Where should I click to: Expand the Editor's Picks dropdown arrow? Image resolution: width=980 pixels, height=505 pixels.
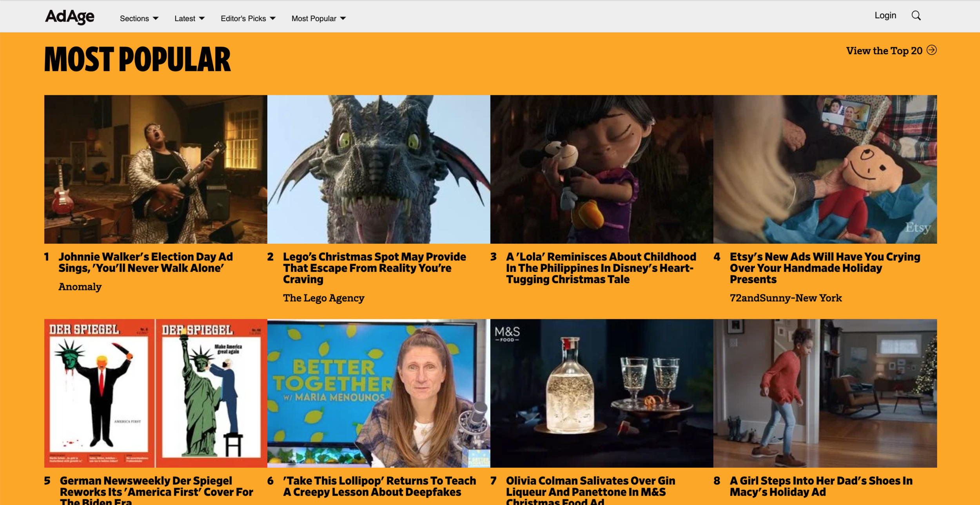(x=273, y=18)
